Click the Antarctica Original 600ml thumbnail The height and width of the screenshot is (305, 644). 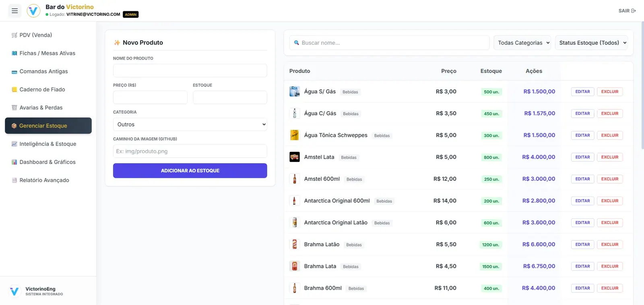coord(295,201)
